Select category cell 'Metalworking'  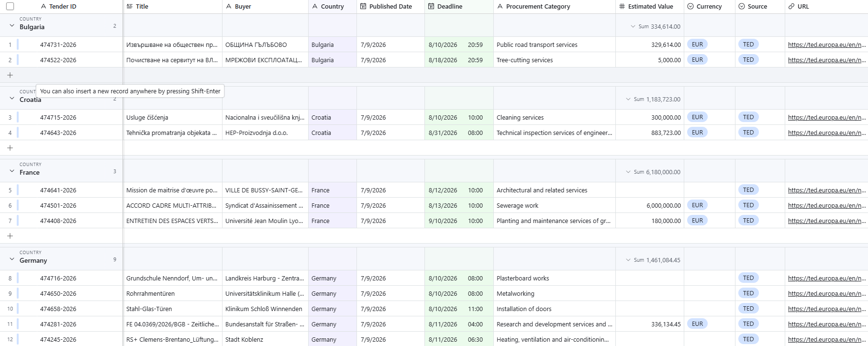(x=555, y=293)
